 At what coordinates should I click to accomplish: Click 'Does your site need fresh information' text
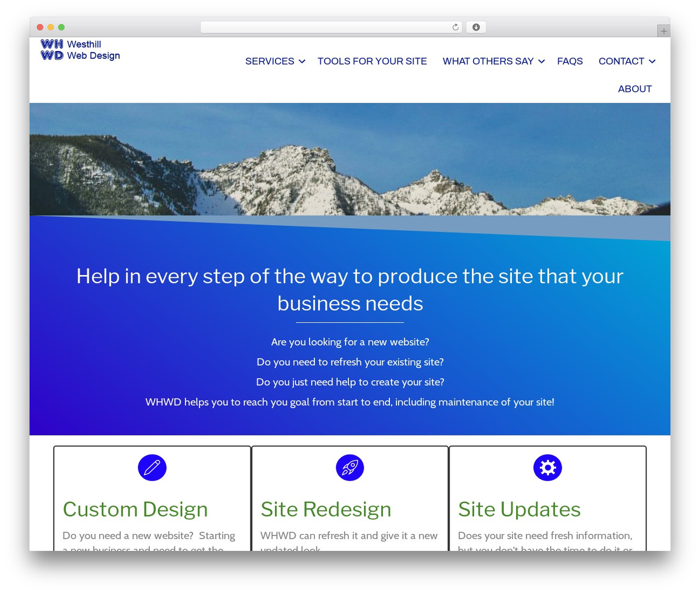(545, 542)
